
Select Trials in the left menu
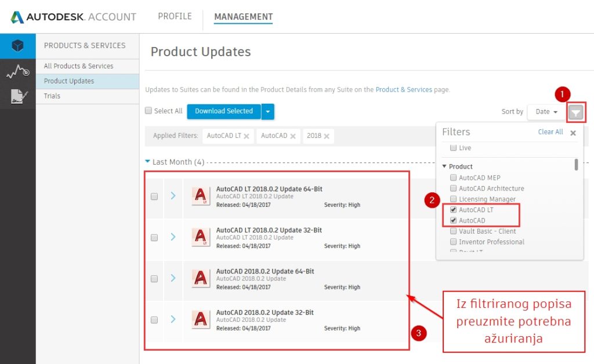coord(52,96)
